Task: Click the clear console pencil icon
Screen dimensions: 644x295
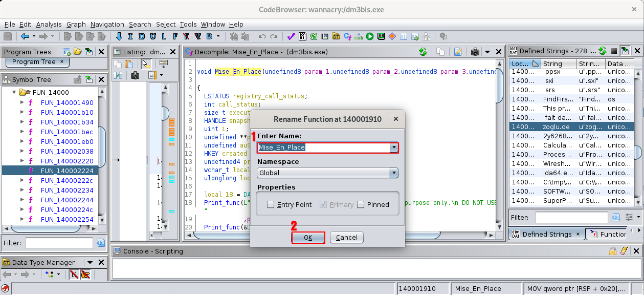Action: (624, 251)
